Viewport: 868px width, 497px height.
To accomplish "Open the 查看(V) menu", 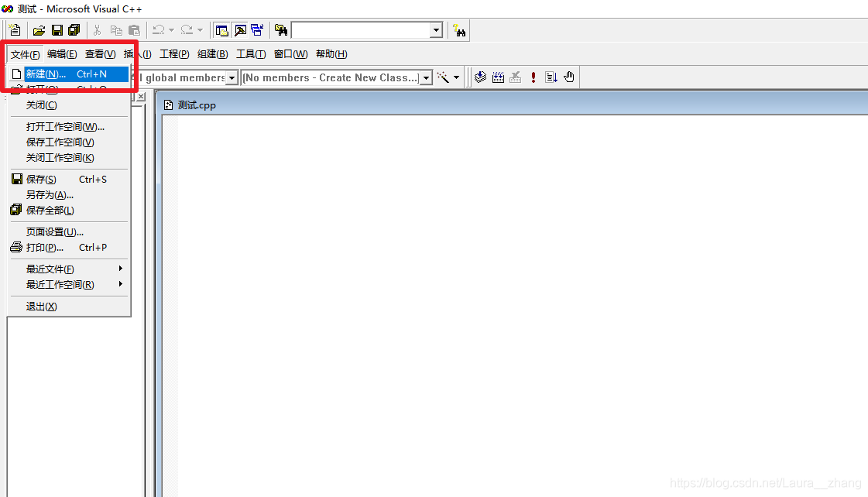I will click(x=100, y=53).
